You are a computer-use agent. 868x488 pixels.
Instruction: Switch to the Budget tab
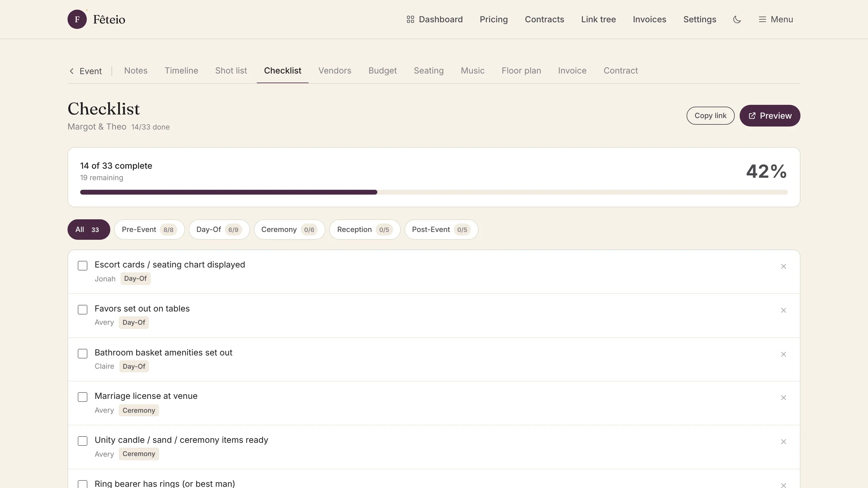(x=382, y=70)
